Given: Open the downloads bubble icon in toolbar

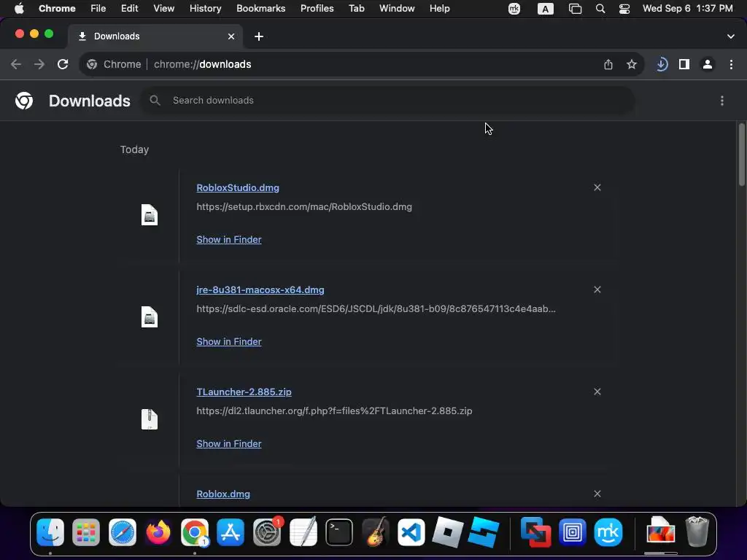Looking at the screenshot, I should click(x=662, y=64).
